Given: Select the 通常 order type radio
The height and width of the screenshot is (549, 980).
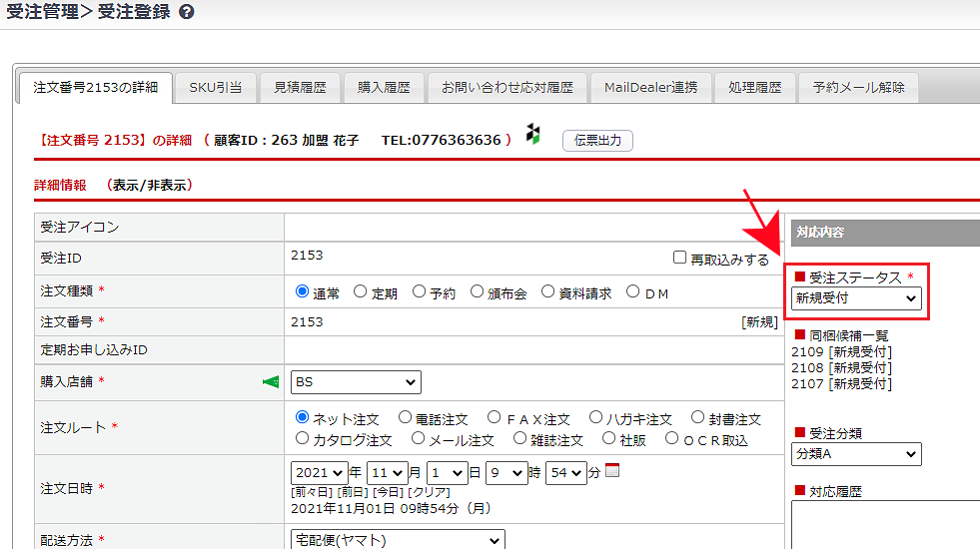Looking at the screenshot, I should (302, 291).
